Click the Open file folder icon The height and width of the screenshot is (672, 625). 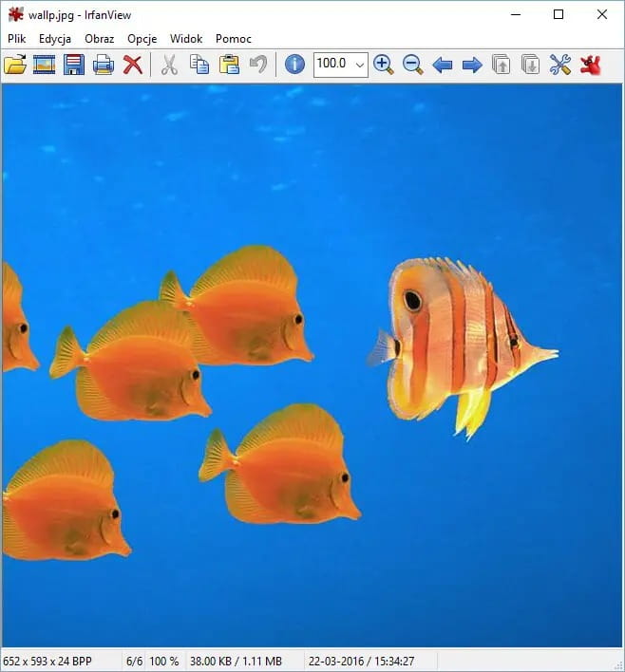(x=15, y=65)
